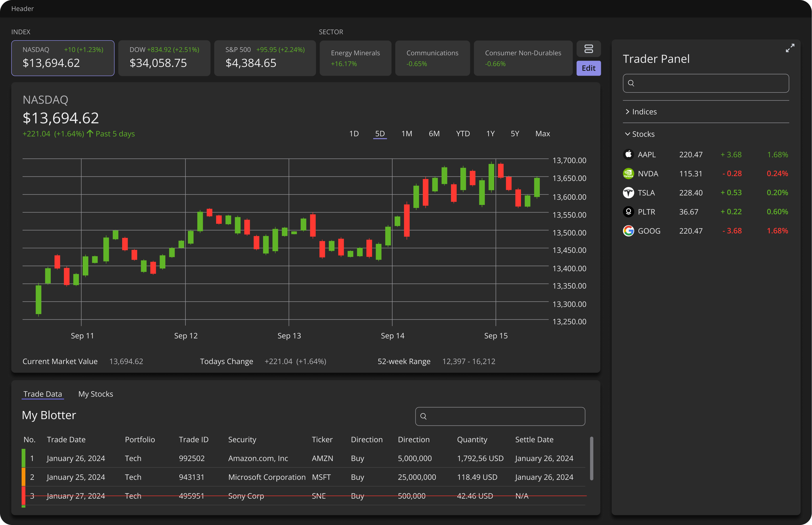Select the 5D chart range
This screenshot has width=812, height=525.
click(380, 134)
